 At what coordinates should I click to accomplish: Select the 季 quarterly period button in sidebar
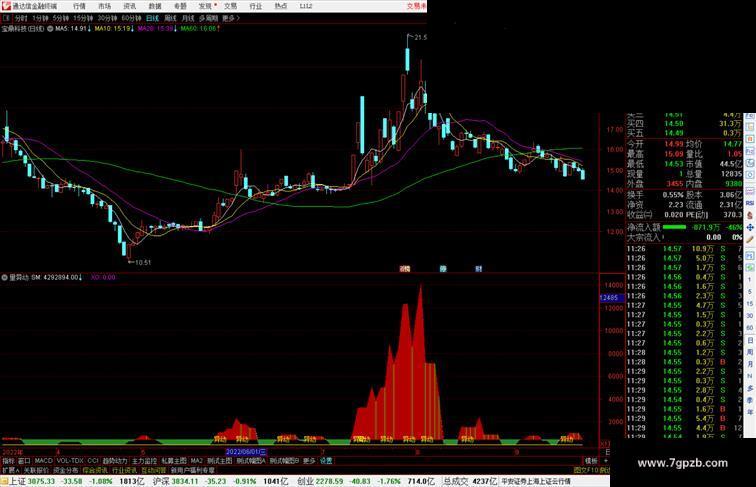tap(750, 400)
